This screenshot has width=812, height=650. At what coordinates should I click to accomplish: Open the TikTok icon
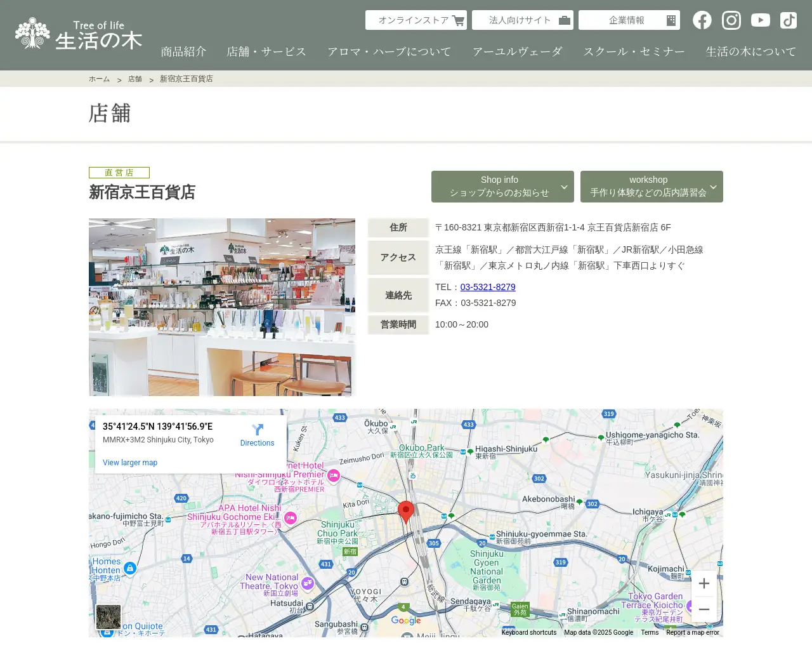pyautogui.click(x=788, y=20)
